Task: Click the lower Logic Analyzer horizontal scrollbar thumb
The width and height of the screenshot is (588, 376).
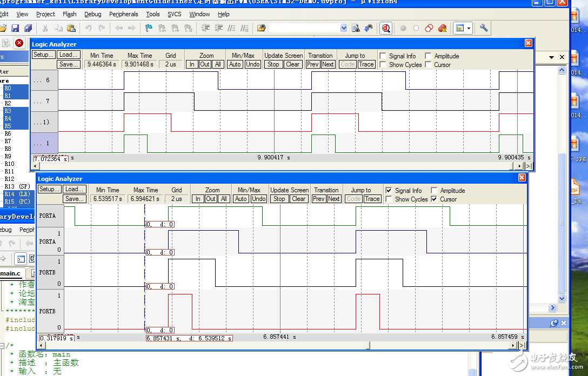Action: click(368, 345)
